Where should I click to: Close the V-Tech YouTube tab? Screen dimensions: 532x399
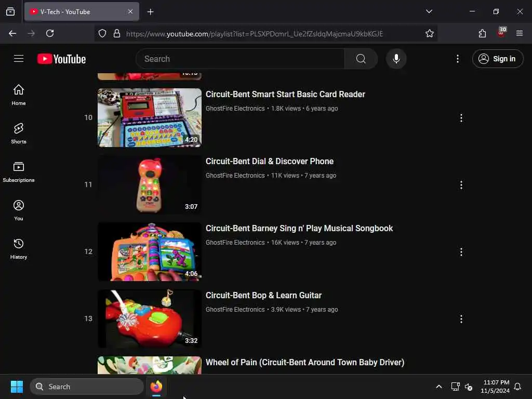coord(130,11)
